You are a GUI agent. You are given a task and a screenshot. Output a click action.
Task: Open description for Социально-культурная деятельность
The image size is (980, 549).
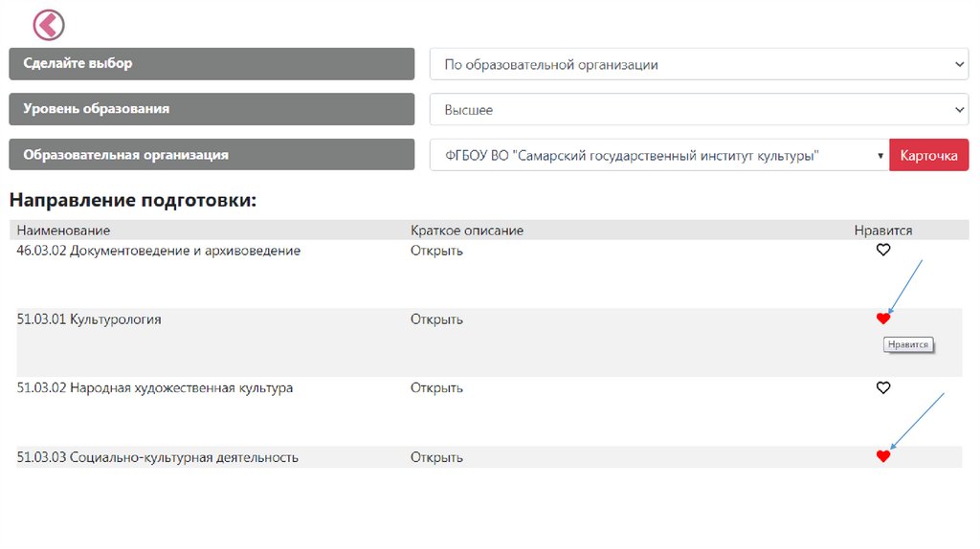[436, 457]
